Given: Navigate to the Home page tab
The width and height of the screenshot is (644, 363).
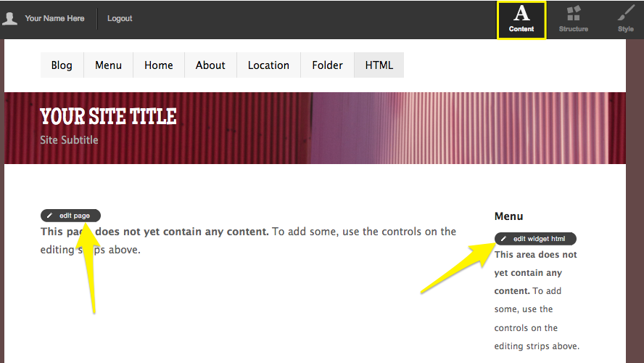Looking at the screenshot, I should tap(158, 65).
